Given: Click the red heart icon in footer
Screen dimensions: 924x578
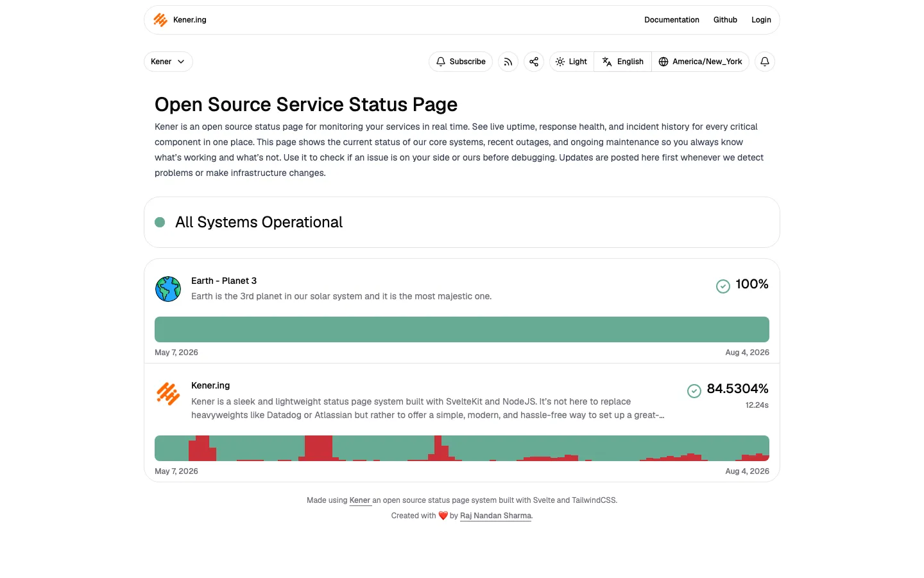Looking at the screenshot, I should pyautogui.click(x=443, y=516).
